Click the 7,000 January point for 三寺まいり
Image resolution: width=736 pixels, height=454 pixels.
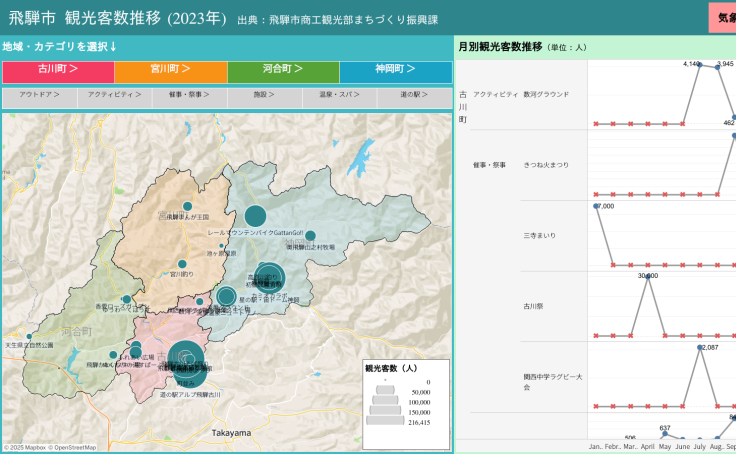tap(596, 207)
